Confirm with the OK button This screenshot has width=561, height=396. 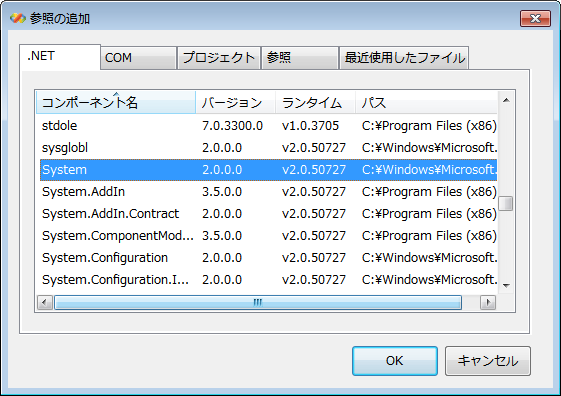pos(395,361)
